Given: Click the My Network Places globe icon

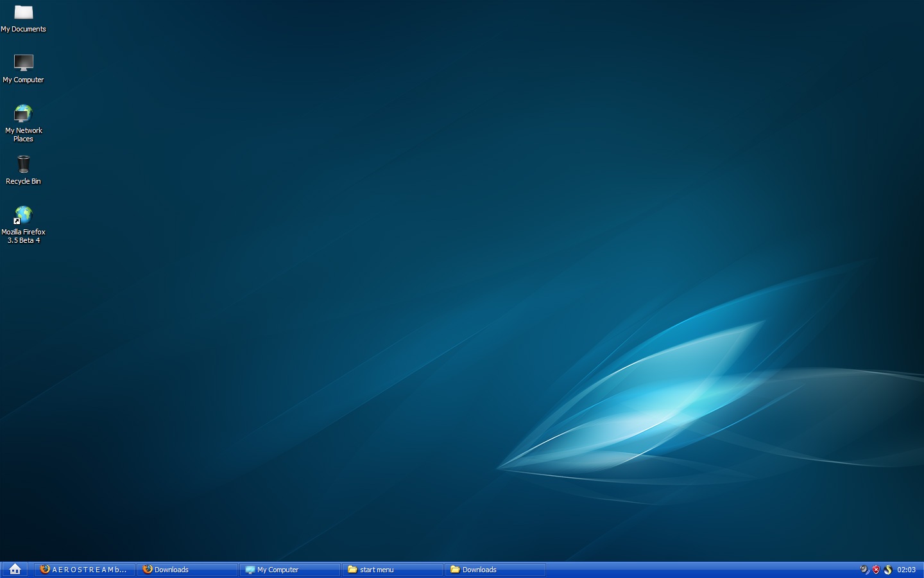Looking at the screenshot, I should pos(24,114).
